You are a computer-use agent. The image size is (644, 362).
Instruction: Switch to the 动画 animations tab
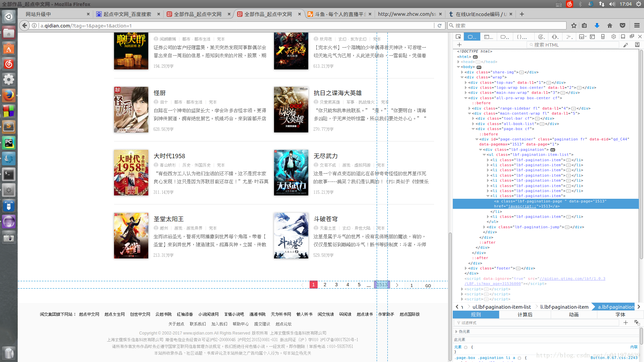(574, 314)
